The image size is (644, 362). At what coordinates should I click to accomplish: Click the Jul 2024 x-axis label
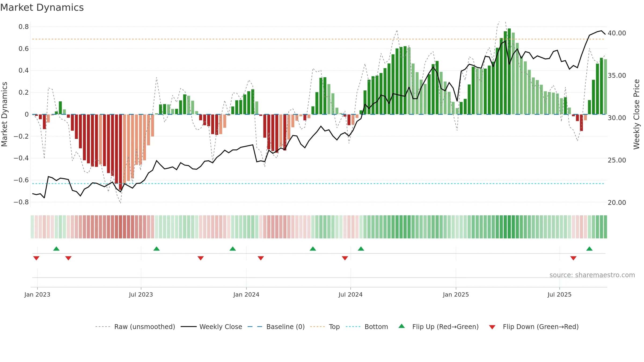pos(350,294)
